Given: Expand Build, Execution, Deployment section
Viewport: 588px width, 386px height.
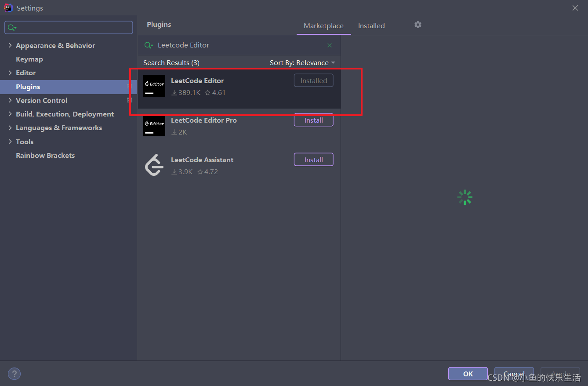Looking at the screenshot, I should 10,114.
